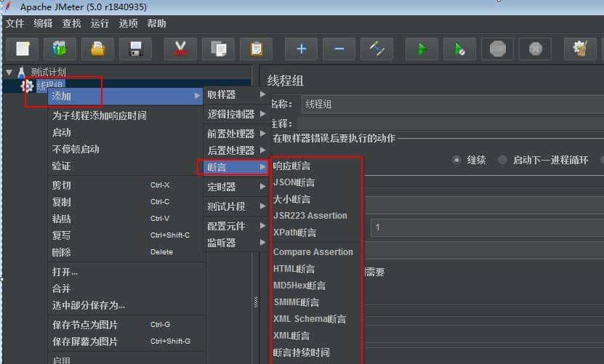
Task: Choose XML断言 entry
Action: pos(291,336)
